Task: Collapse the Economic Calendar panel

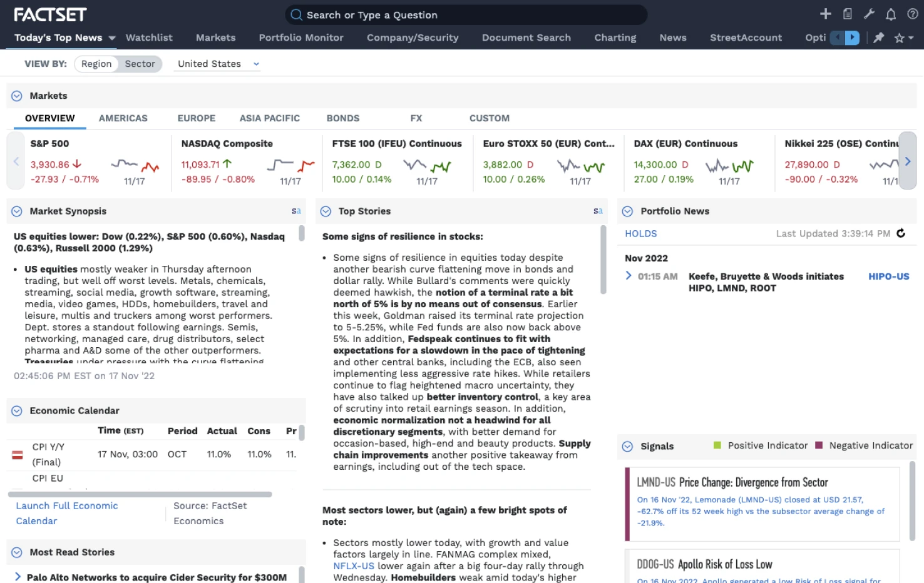Action: coord(17,411)
